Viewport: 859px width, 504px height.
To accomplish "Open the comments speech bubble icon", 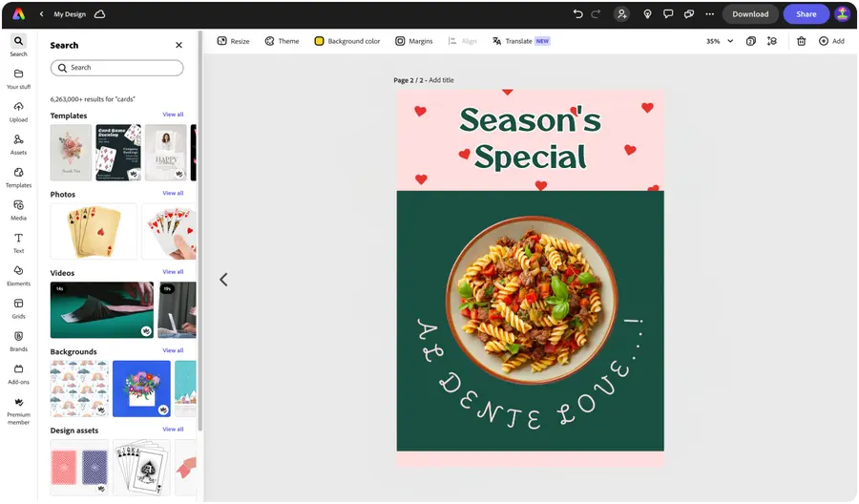I will pyautogui.click(x=668, y=14).
